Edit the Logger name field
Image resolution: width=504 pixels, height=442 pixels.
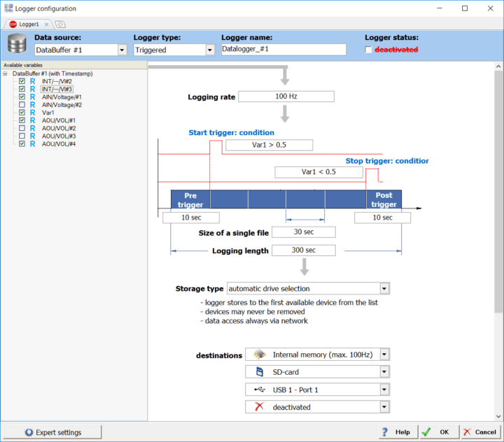tap(283, 50)
